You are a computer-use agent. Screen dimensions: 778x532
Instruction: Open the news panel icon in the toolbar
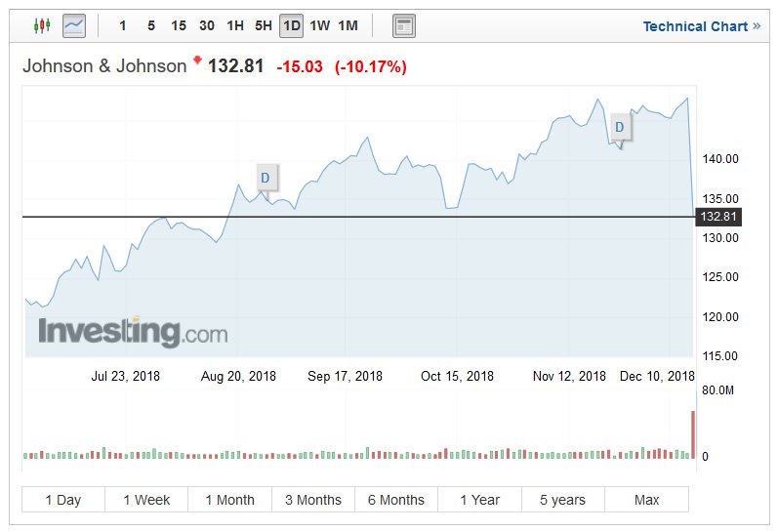(x=404, y=25)
